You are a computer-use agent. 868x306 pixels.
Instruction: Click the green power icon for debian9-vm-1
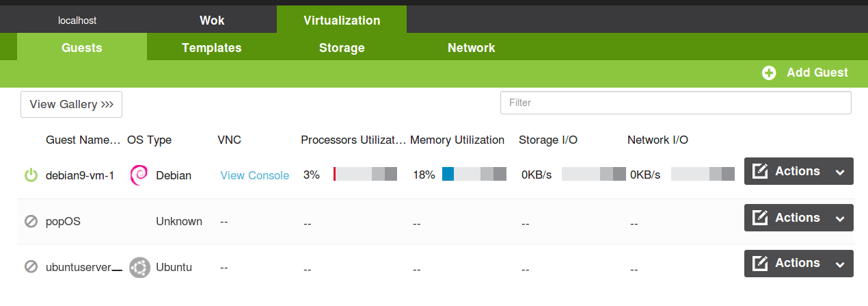pos(31,175)
